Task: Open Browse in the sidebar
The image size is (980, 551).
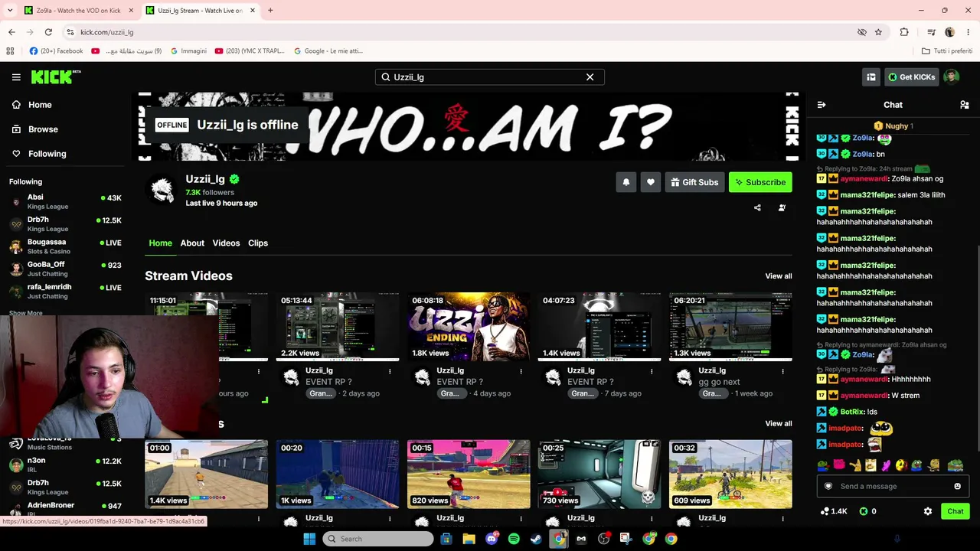Action: coord(34,129)
